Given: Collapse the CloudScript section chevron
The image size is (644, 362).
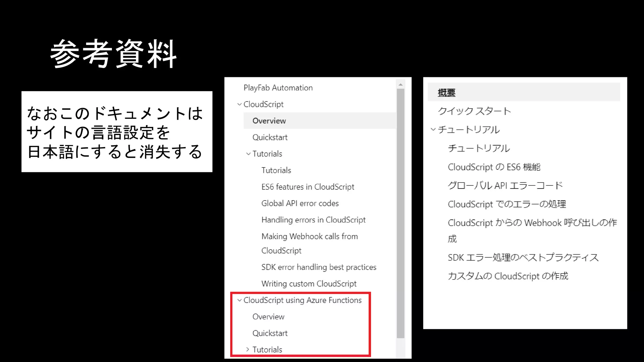Looking at the screenshot, I should pyautogui.click(x=240, y=104).
